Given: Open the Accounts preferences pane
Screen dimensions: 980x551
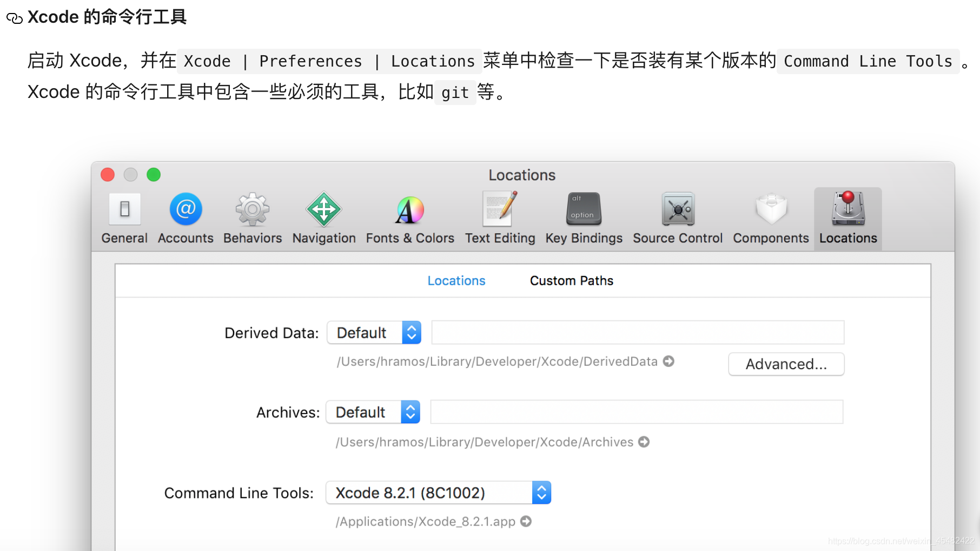Looking at the screenshot, I should click(186, 219).
